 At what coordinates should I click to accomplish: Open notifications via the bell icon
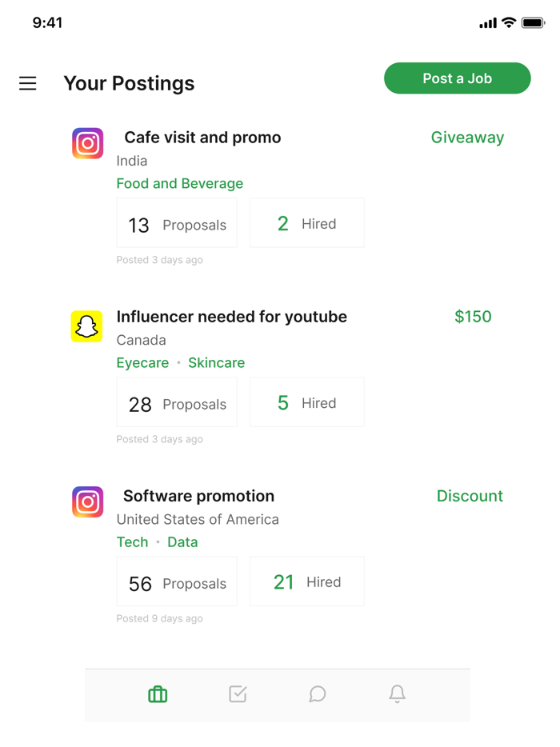398,694
